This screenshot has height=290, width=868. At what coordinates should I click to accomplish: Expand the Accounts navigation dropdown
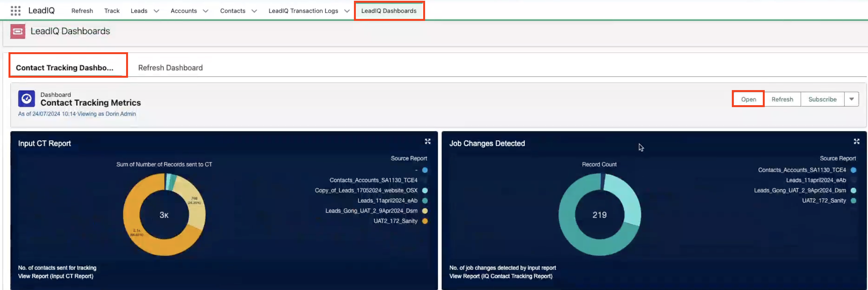[x=205, y=11]
